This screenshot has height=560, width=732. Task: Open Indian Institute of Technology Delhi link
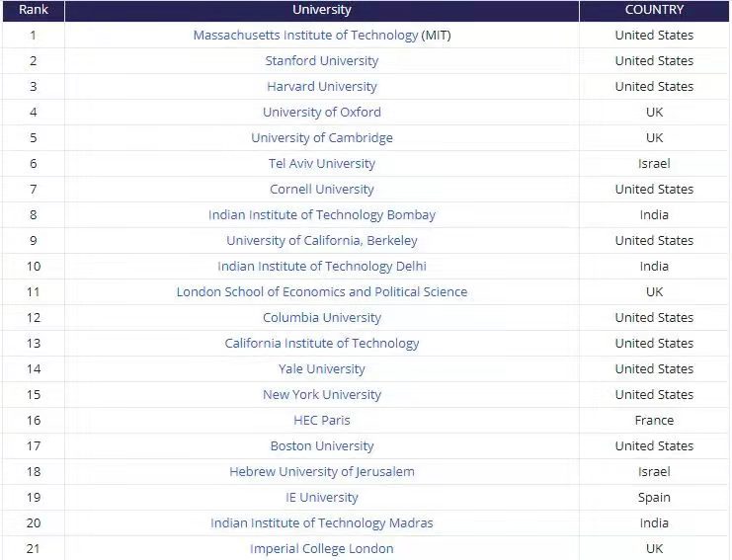[x=322, y=266]
